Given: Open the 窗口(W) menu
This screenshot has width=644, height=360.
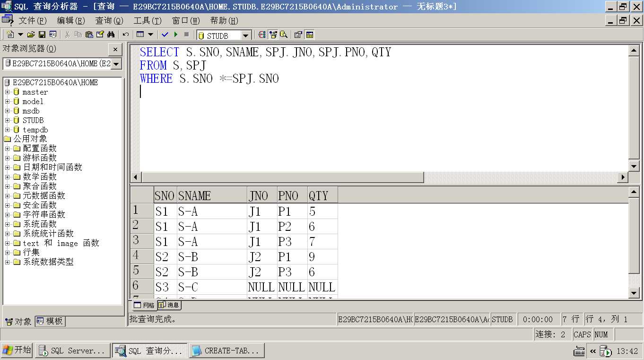Looking at the screenshot, I should point(186,21).
